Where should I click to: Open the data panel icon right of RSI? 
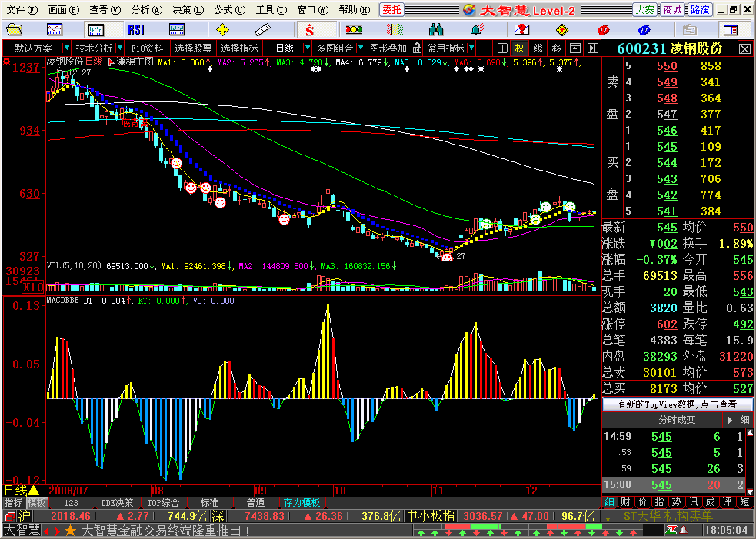pos(177,30)
